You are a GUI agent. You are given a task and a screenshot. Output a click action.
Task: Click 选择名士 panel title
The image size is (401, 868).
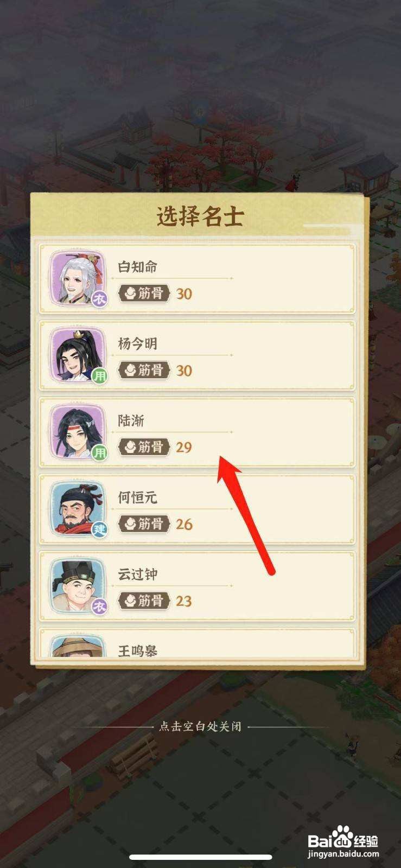(x=200, y=216)
